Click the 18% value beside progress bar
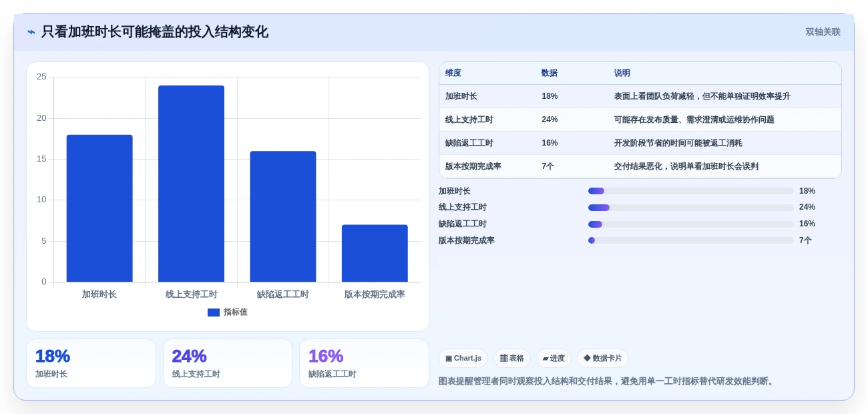Image resolution: width=868 pixels, height=414 pixels. pos(807,191)
